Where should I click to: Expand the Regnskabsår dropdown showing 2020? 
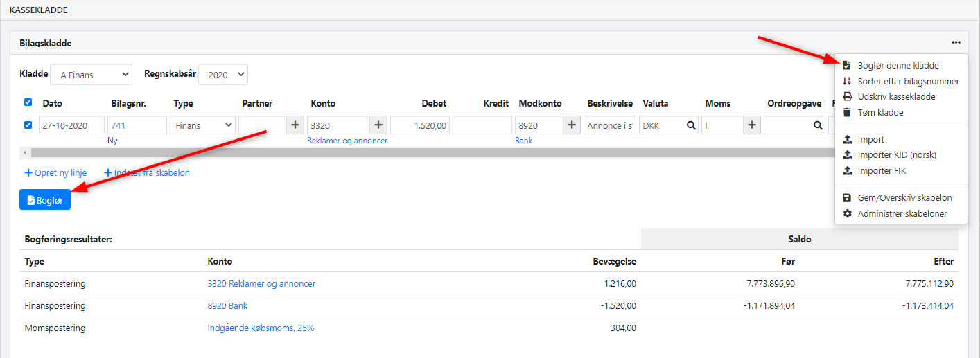222,74
